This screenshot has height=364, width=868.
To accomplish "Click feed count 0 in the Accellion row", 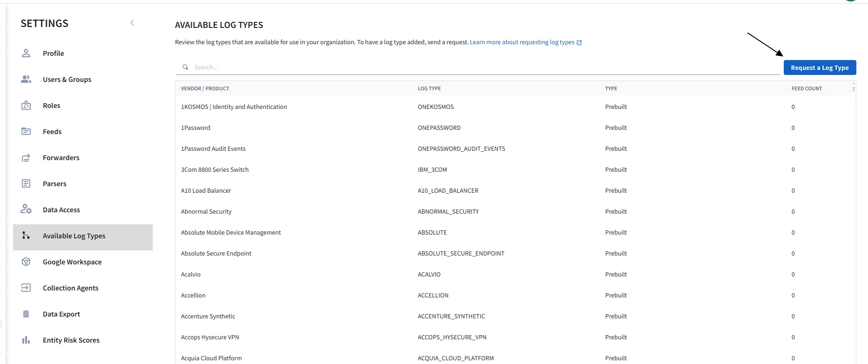I will click(x=793, y=295).
